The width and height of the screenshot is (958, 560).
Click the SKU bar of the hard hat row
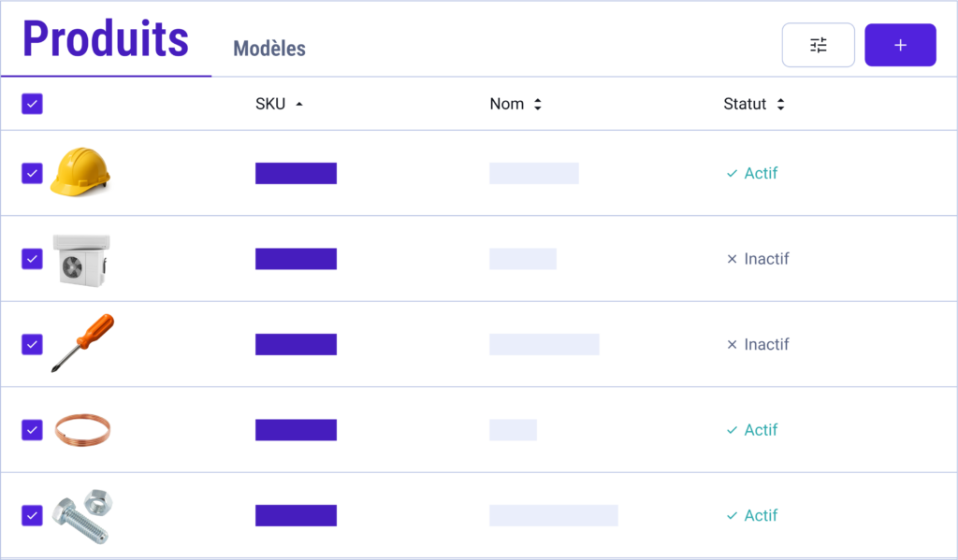point(296,174)
